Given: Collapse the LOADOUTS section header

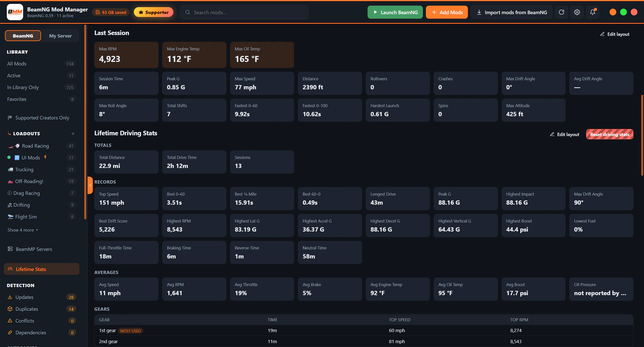Looking at the screenshot, I should [x=24, y=133].
